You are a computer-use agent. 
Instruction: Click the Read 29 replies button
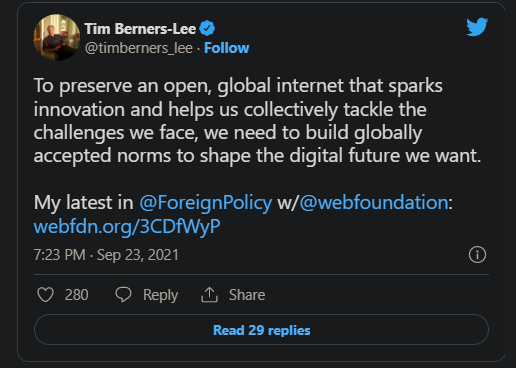point(261,330)
